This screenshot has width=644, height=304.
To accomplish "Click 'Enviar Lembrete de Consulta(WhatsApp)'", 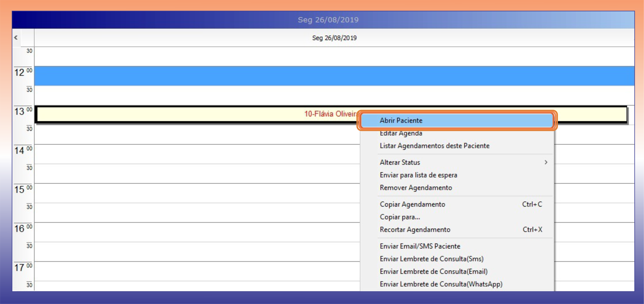I will coord(441,284).
